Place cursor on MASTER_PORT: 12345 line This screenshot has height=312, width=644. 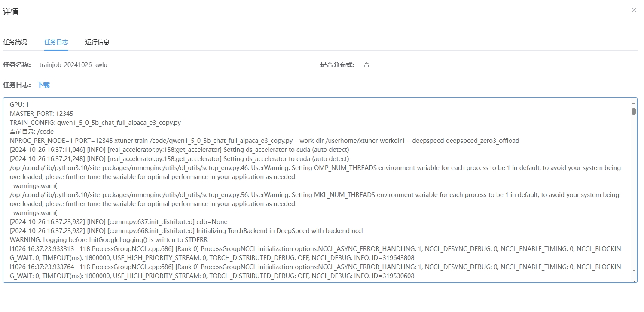click(x=42, y=114)
